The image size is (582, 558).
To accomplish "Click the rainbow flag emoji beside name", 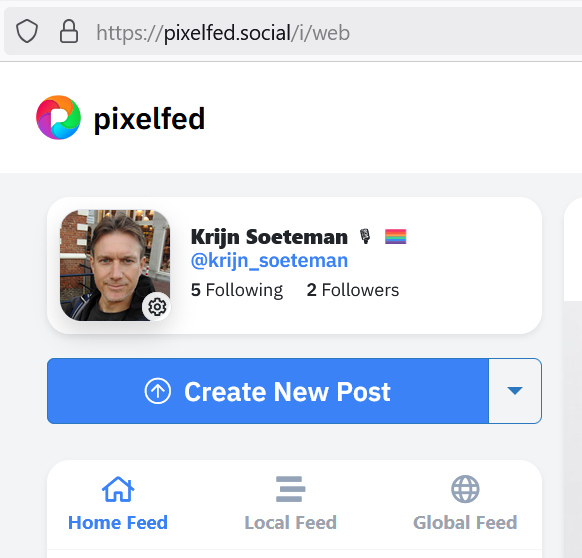I will pyautogui.click(x=396, y=236).
